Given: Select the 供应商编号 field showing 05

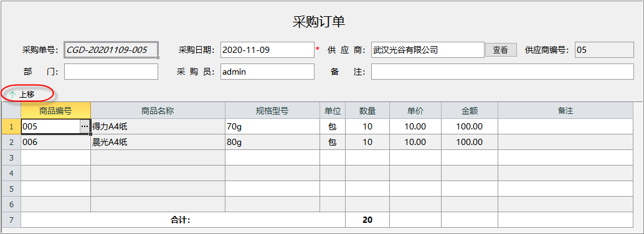Looking at the screenshot, I should (604, 50).
